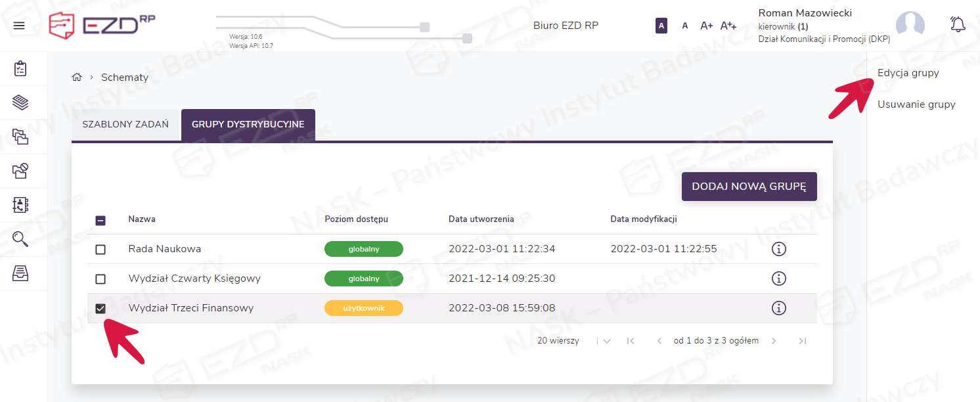
Task: Expand the rows-per-page dropdown
Action: 606,341
